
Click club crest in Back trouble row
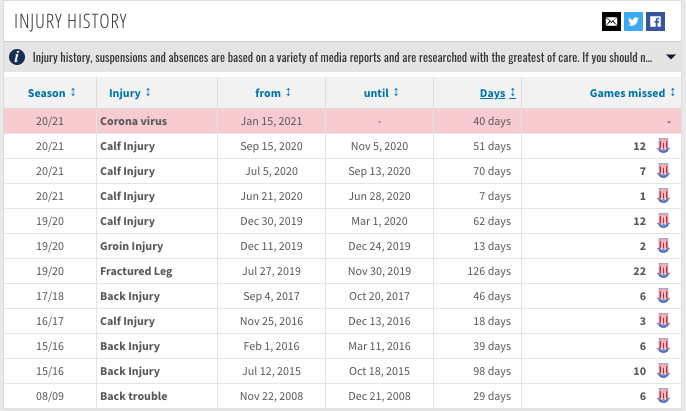point(664,396)
